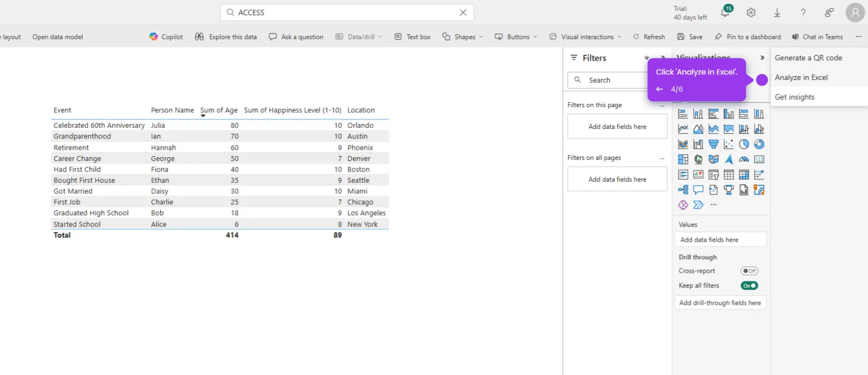868x375 pixels.
Task: Open the notifications bell
Action: pyautogui.click(x=726, y=12)
